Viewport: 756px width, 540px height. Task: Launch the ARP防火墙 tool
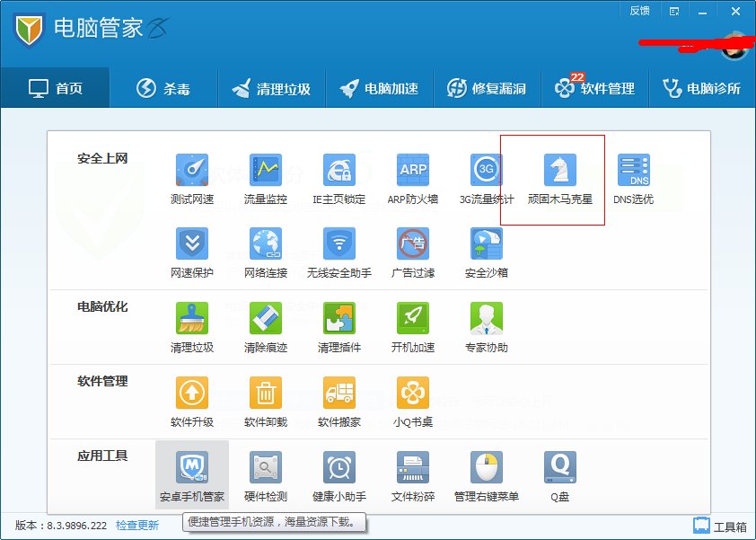[x=410, y=176]
